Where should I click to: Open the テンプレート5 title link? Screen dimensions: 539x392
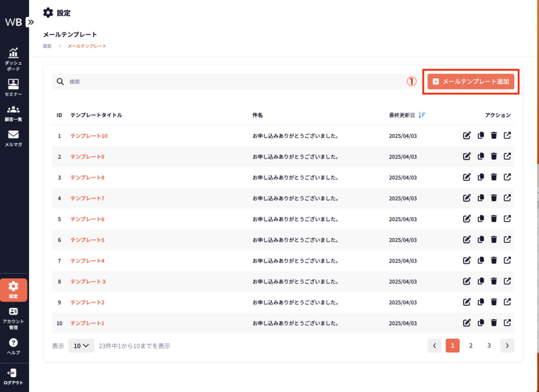click(87, 240)
